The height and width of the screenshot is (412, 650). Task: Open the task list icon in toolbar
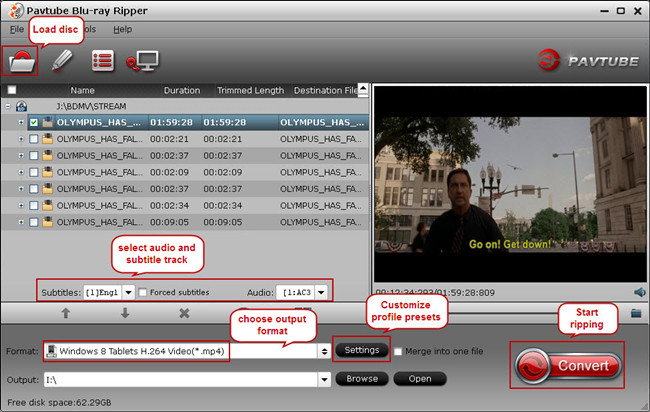pos(103,61)
